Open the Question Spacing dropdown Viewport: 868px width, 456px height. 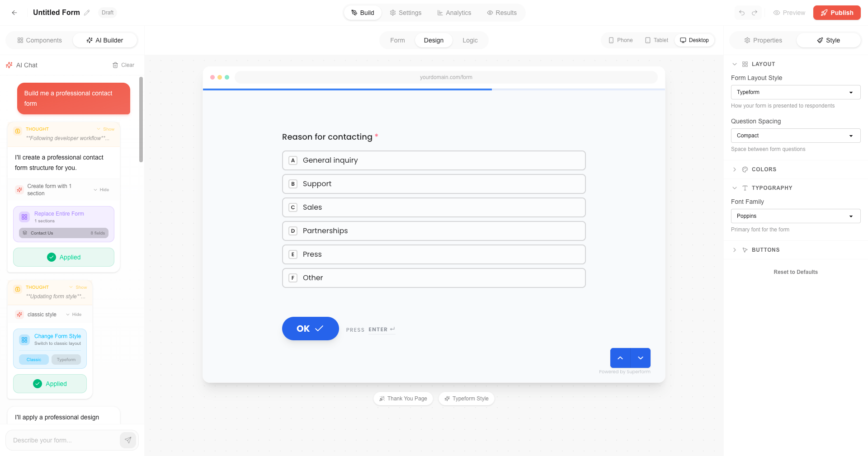click(x=795, y=135)
